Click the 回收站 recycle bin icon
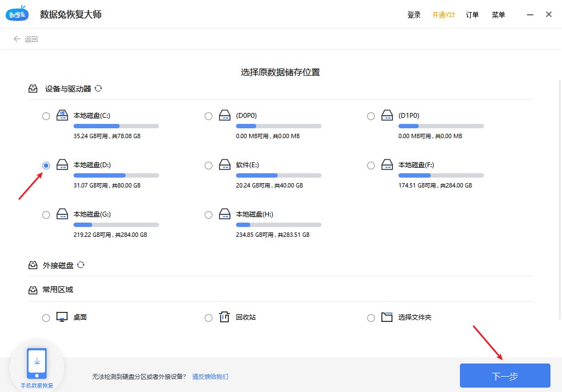562x392 pixels. (x=224, y=317)
